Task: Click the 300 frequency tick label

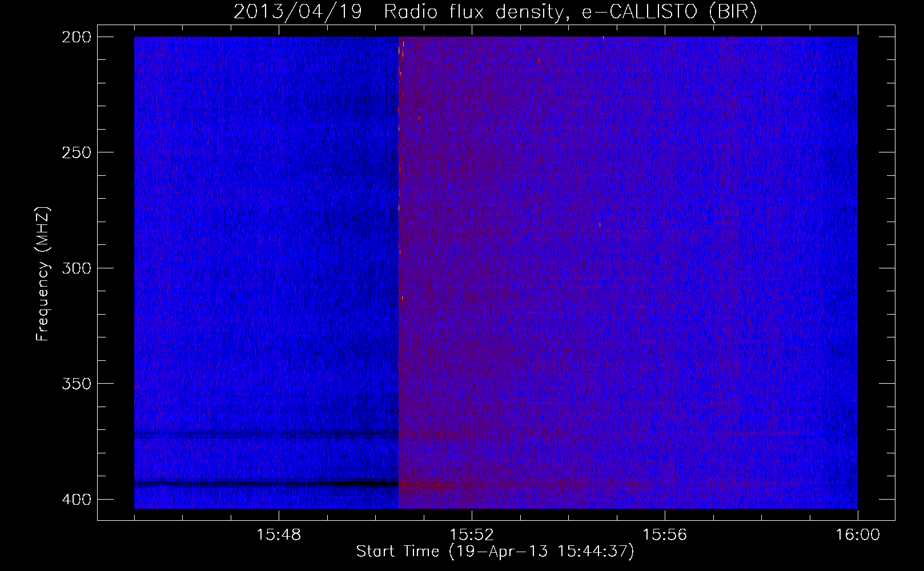Action: click(x=76, y=268)
